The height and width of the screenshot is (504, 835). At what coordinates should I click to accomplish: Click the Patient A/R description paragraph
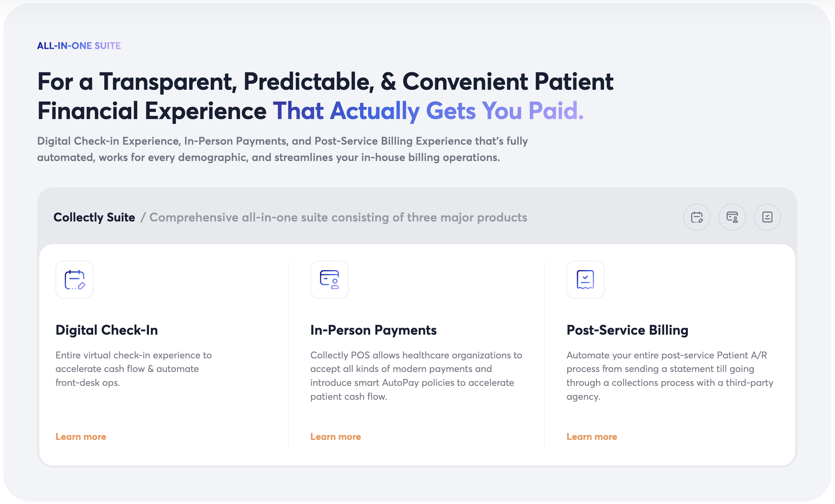[x=670, y=376]
